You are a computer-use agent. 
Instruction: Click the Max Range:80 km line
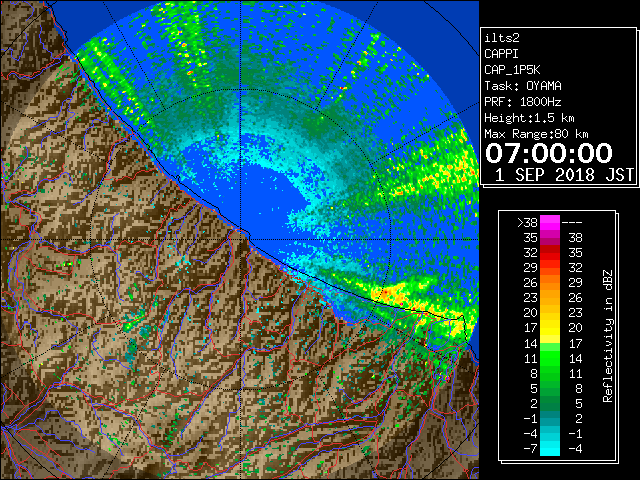coord(536,134)
